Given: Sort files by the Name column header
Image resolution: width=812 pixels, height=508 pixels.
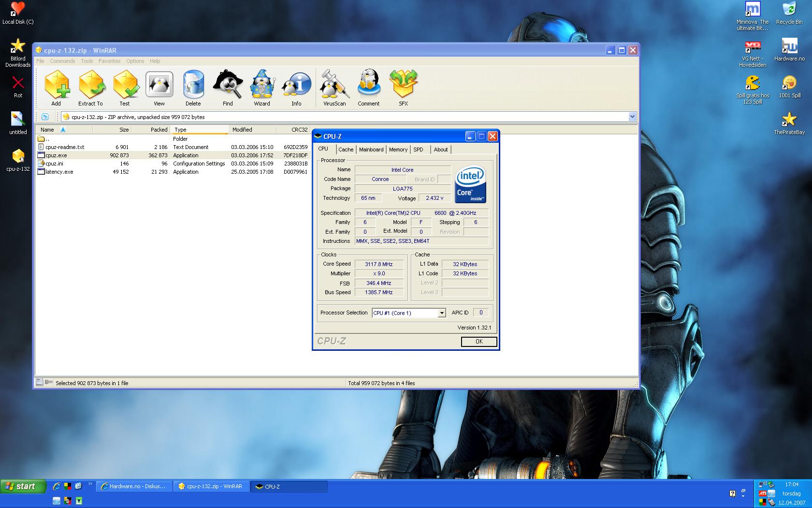Looking at the screenshot, I should point(63,130).
